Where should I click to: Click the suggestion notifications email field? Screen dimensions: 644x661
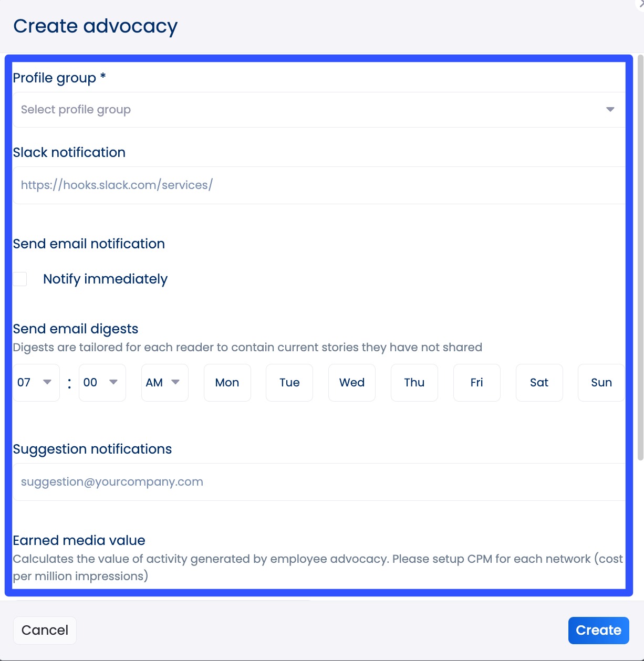318,481
